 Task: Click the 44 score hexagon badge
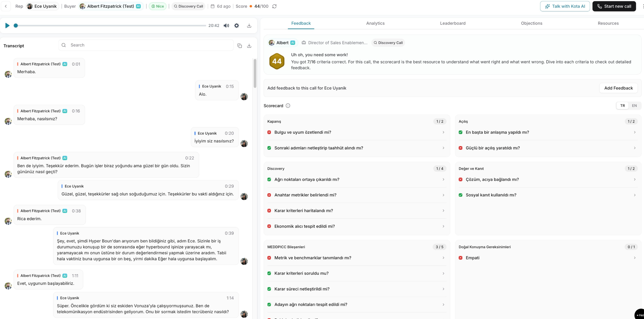click(277, 61)
